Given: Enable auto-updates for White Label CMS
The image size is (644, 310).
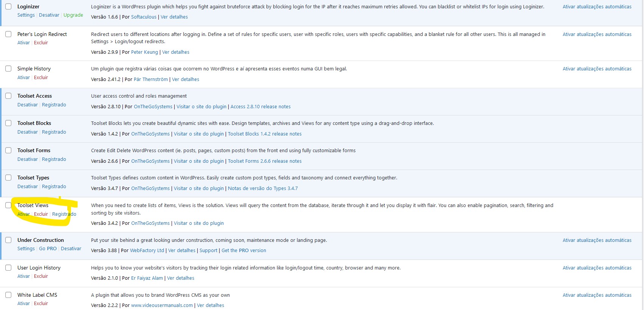Looking at the screenshot, I should [x=597, y=295].
